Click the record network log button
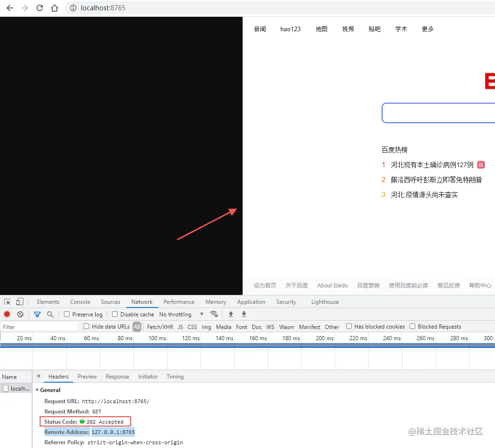The height and width of the screenshot is (448, 495). point(7,314)
